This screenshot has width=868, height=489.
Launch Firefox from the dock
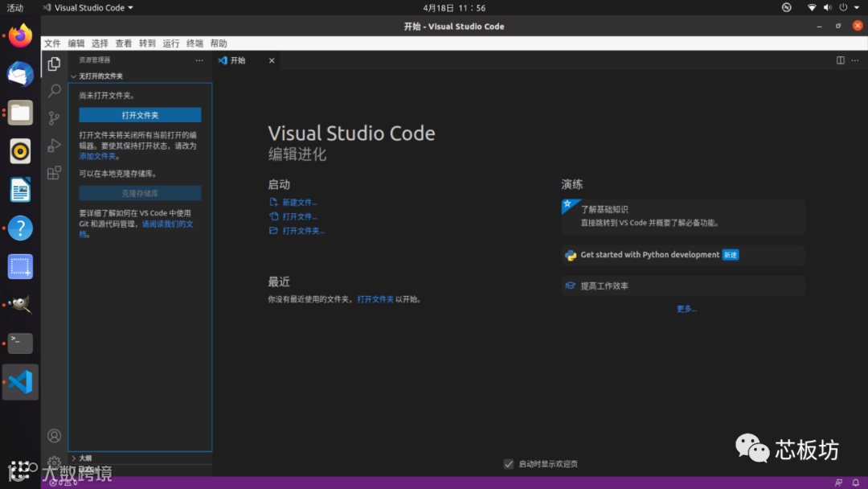click(x=20, y=36)
